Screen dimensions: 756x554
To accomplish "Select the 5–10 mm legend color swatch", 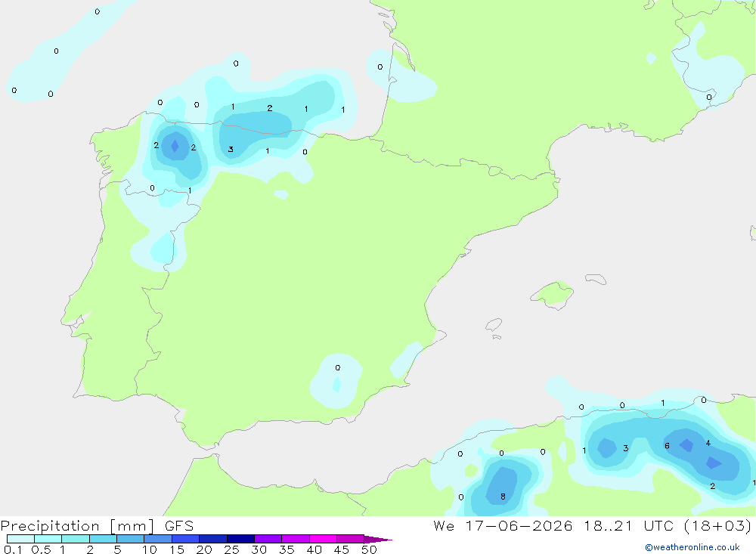I will (130, 539).
